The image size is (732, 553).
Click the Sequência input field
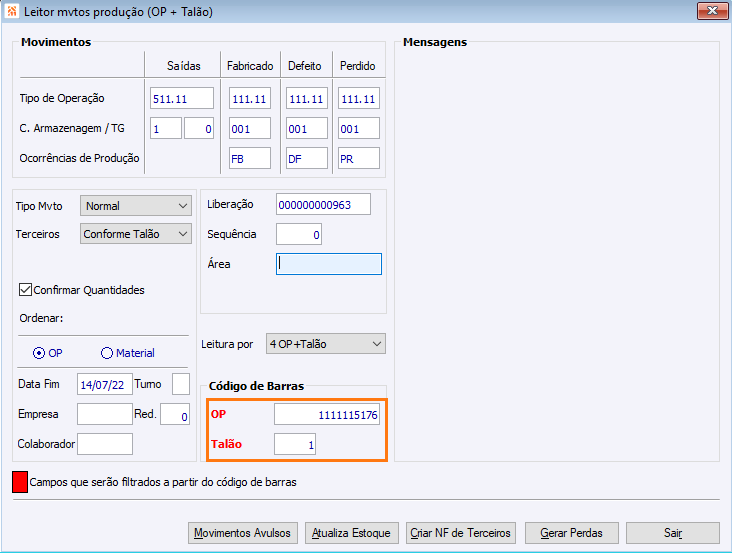click(x=299, y=234)
